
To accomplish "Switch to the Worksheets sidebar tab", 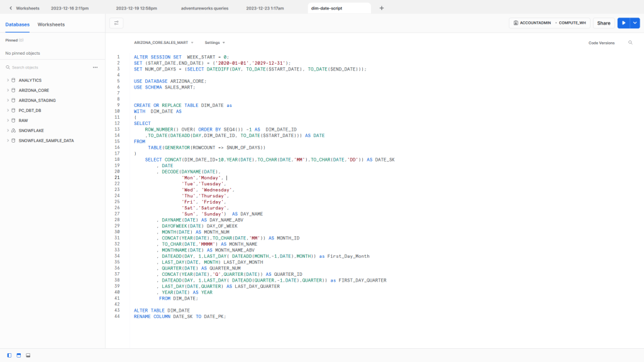I will pyautogui.click(x=51, y=25).
